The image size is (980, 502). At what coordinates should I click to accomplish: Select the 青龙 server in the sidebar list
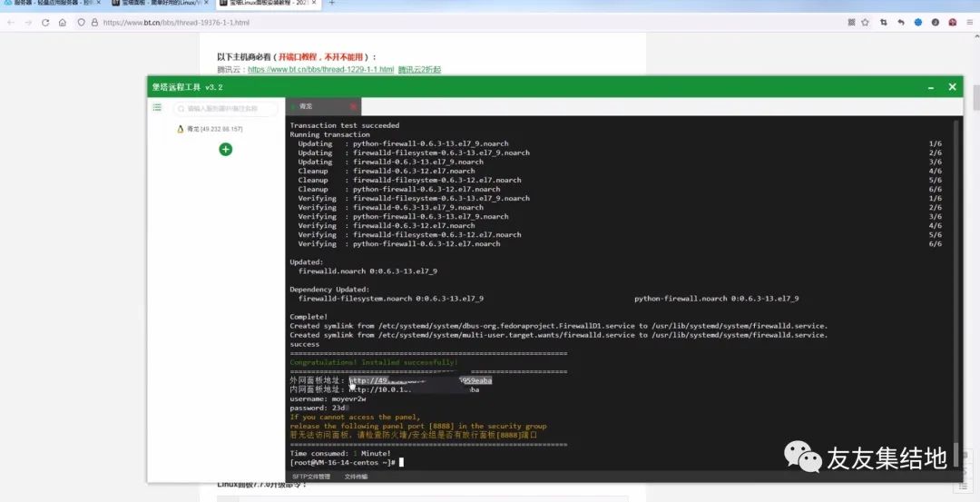tap(210, 129)
